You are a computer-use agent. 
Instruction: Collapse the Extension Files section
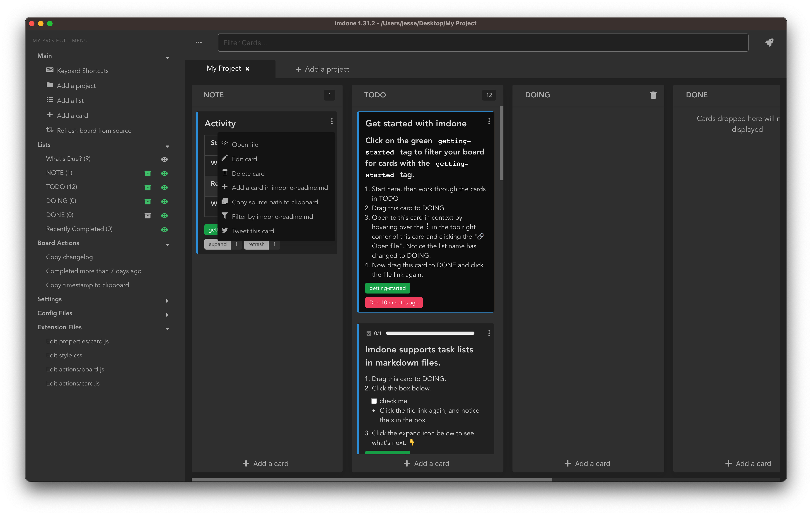tap(167, 329)
